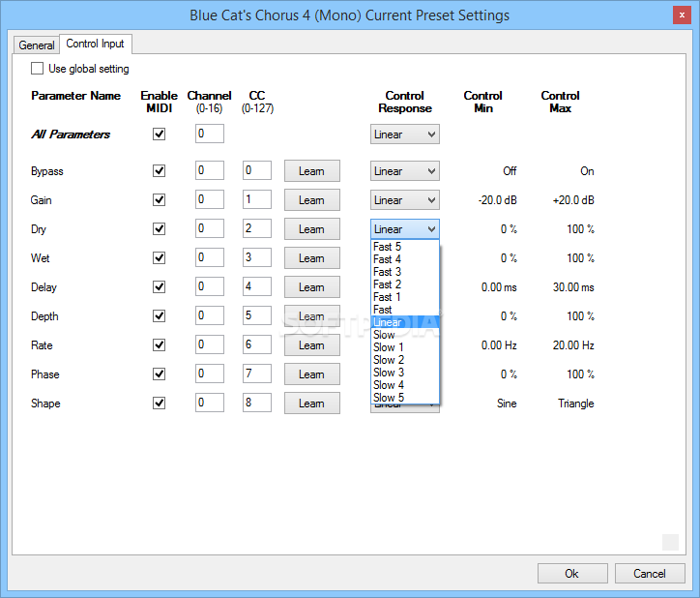The image size is (700, 598).
Task: Choose Fast 1 from the list
Action: coord(405,297)
